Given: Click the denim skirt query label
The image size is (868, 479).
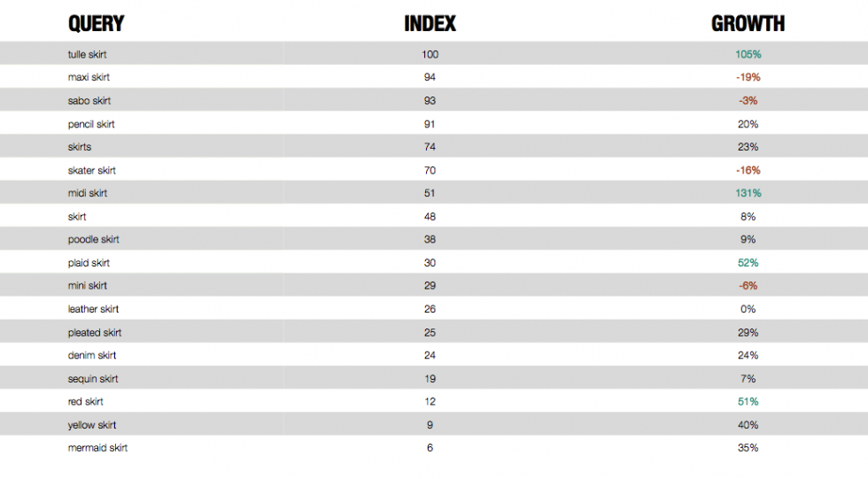Looking at the screenshot, I should click(x=92, y=355).
